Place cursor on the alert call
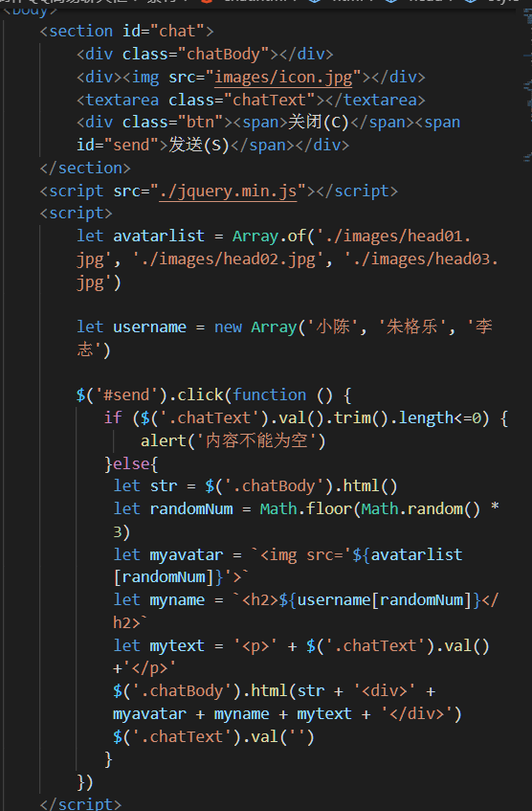 pyautogui.click(x=164, y=440)
